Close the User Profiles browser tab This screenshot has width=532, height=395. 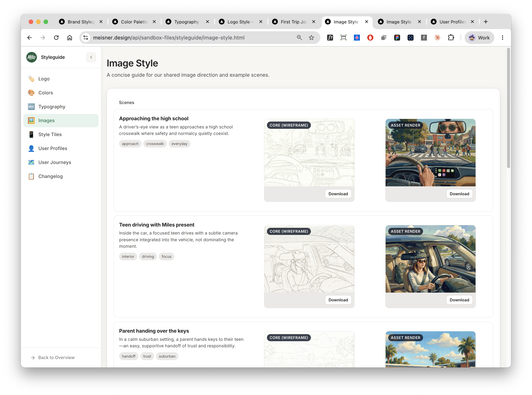click(472, 22)
